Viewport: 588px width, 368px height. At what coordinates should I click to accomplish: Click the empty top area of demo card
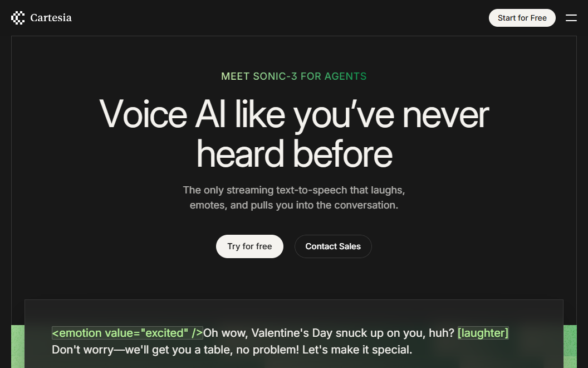click(x=293, y=311)
